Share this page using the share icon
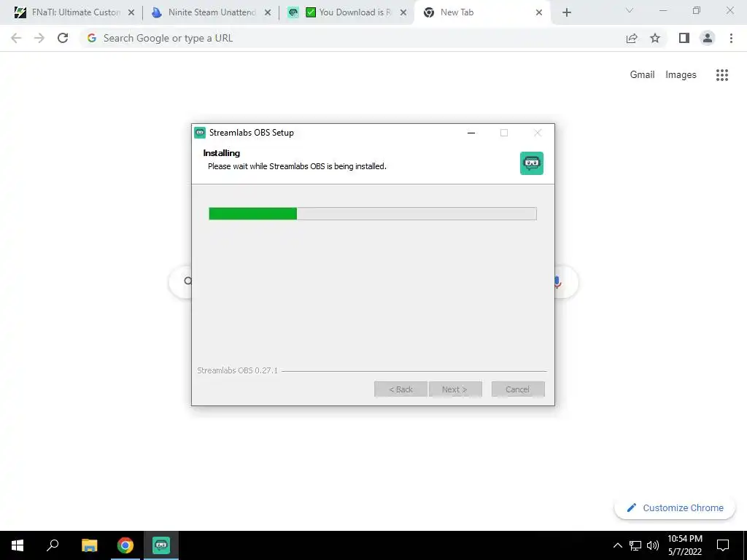747x560 pixels. click(632, 38)
